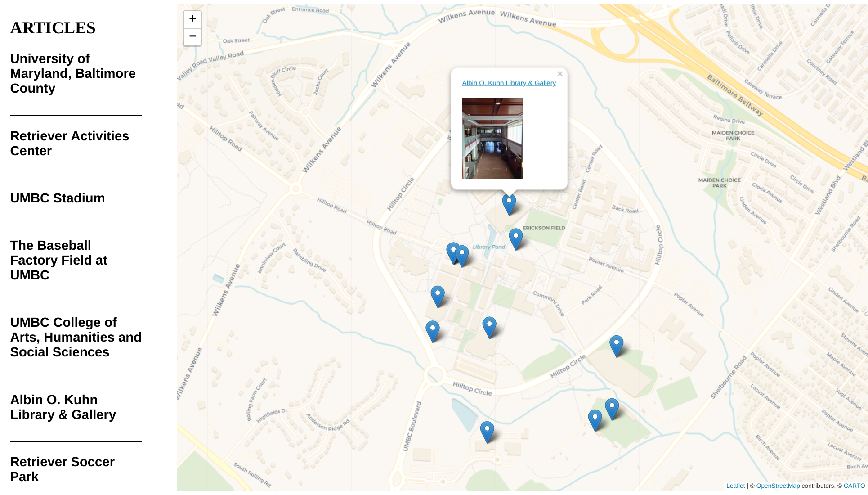Click the ARTICLES heading
This screenshot has height=495, width=868.
[53, 28]
